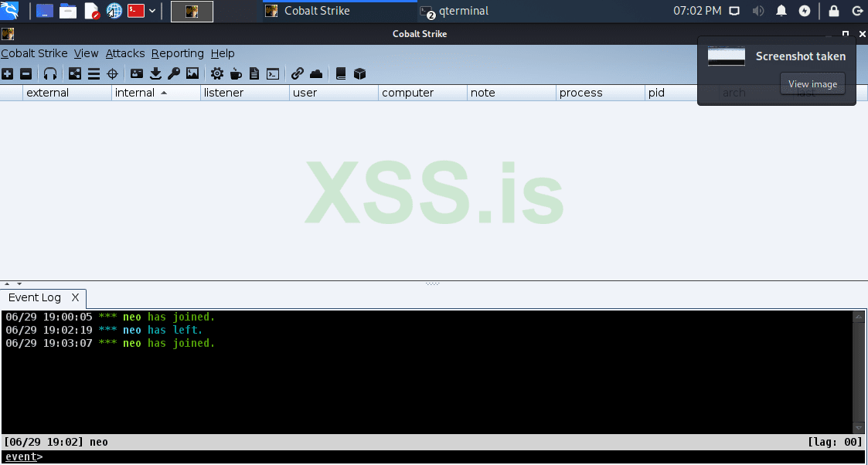Open the file manager icon in taskbar
Screen dimensions: 868x465
point(67,11)
